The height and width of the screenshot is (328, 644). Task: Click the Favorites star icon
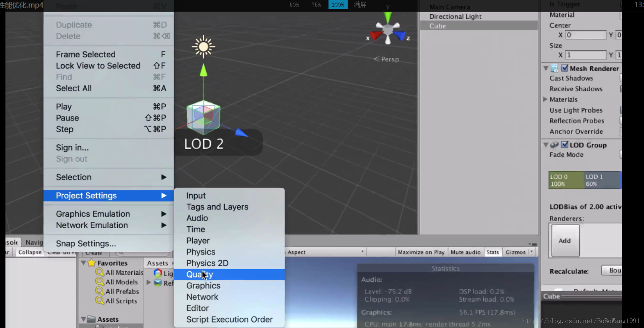point(92,263)
